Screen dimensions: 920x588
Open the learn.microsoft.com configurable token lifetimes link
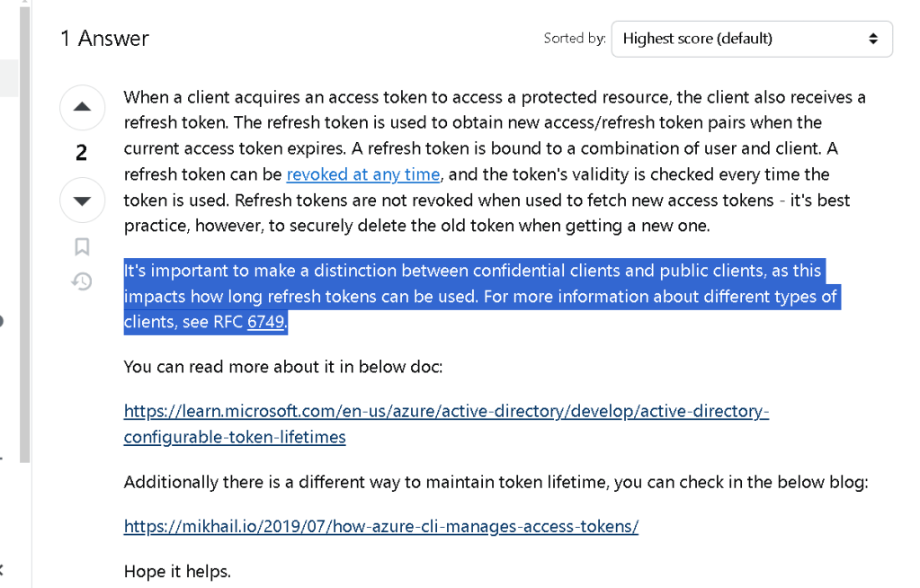pos(446,423)
